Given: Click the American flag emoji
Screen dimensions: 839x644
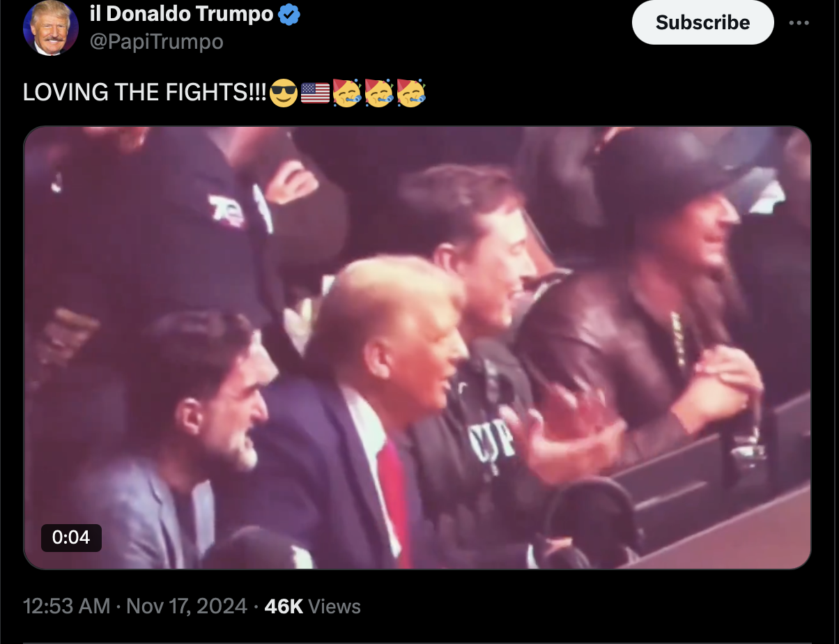Looking at the screenshot, I should point(315,93).
